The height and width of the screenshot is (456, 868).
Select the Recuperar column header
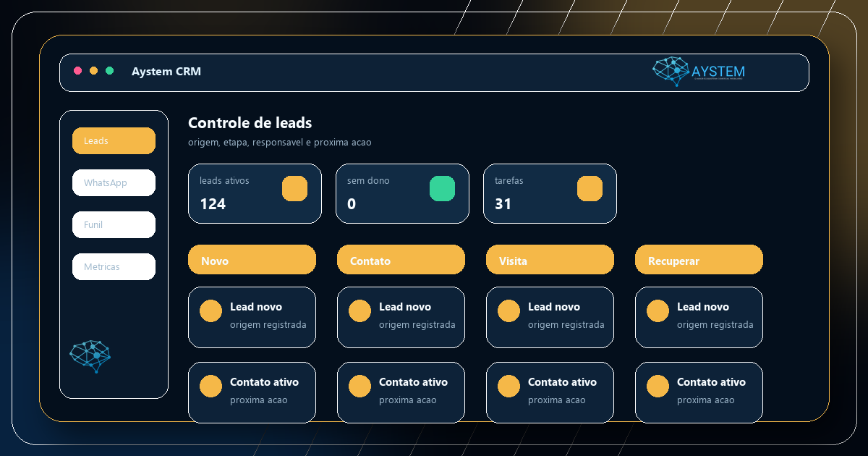[x=699, y=260]
